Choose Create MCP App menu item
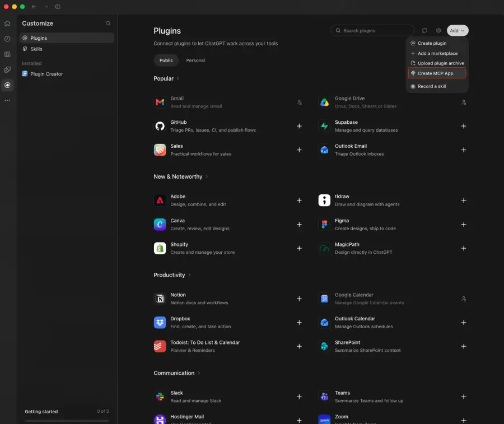Image resolution: width=504 pixels, height=424 pixels. 437,73
